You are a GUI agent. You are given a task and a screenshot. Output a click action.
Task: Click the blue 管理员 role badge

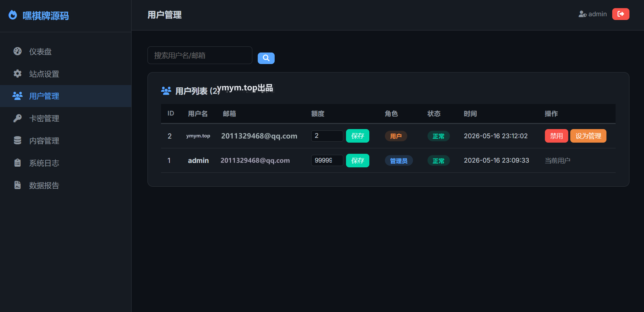(399, 161)
